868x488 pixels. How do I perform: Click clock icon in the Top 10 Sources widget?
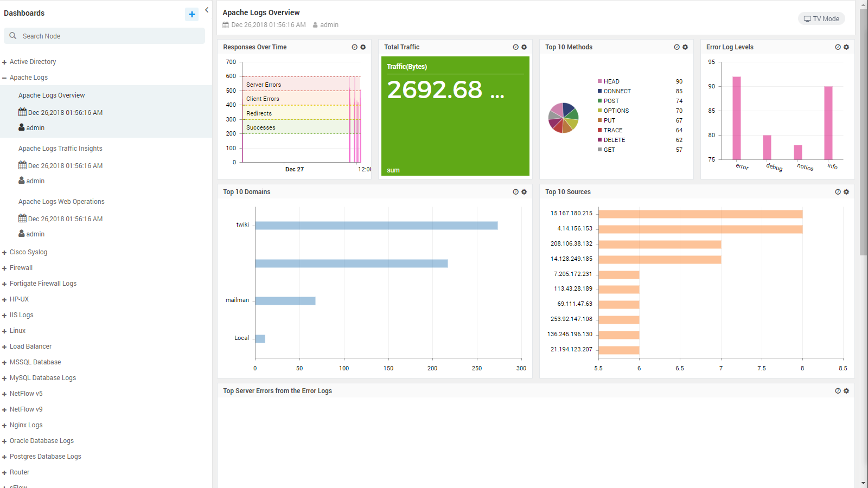click(x=838, y=192)
